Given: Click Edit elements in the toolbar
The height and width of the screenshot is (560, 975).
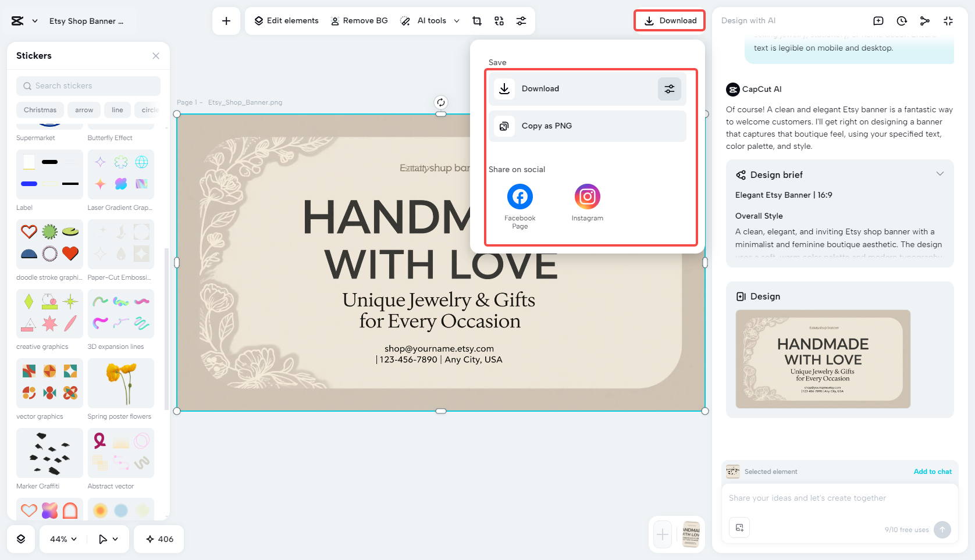Looking at the screenshot, I should pyautogui.click(x=286, y=20).
